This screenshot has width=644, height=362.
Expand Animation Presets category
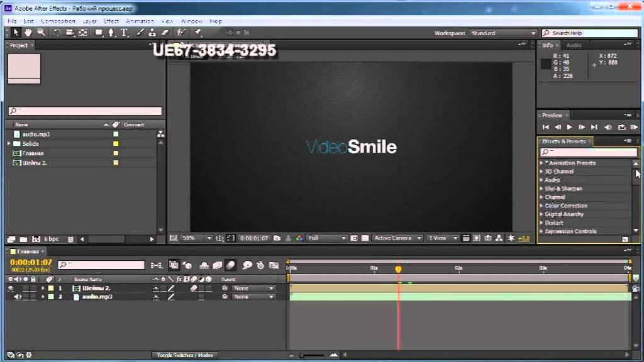[541, 163]
